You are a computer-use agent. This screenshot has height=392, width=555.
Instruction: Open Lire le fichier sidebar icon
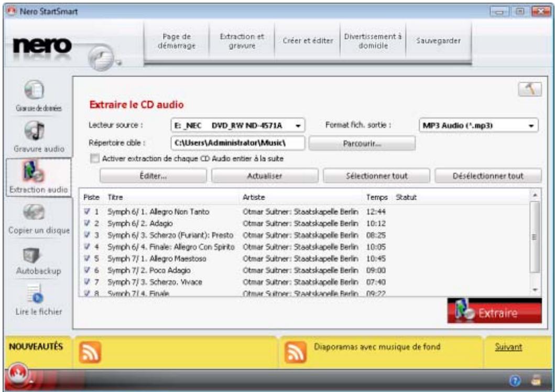(x=36, y=295)
